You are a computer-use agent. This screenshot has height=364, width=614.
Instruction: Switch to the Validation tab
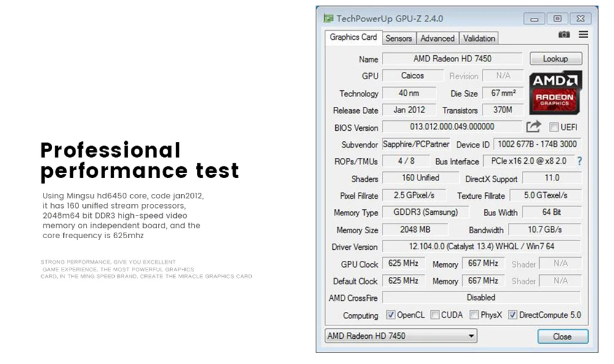pyautogui.click(x=479, y=38)
